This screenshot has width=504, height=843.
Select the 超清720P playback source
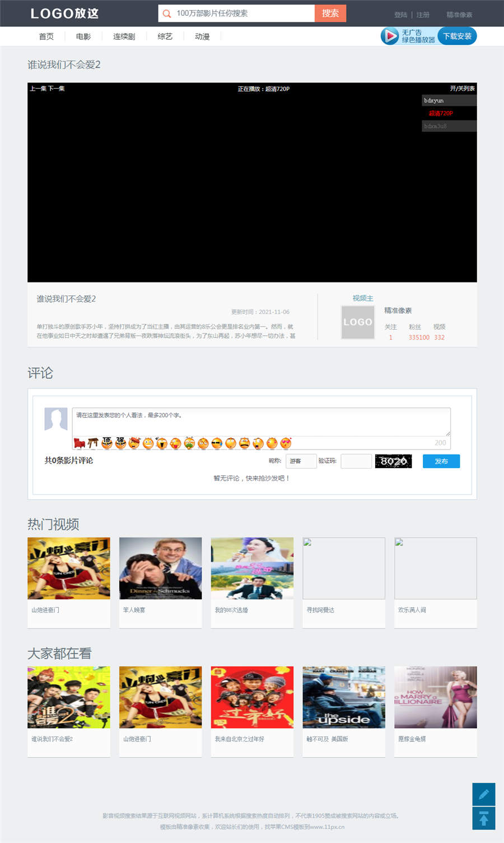441,113
